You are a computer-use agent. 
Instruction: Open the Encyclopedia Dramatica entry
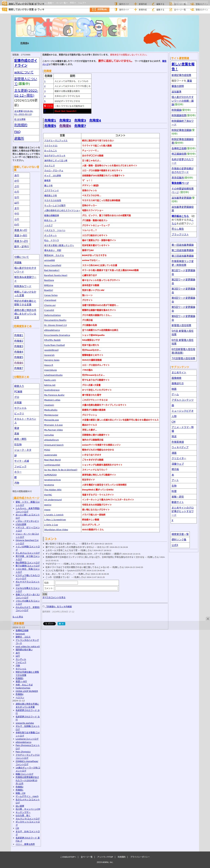pyautogui.click(x=57, y=335)
